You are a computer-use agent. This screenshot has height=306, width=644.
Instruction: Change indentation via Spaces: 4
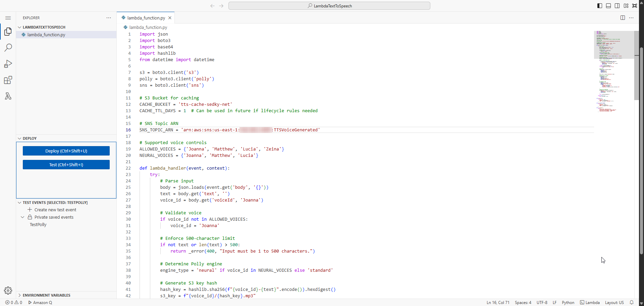point(523,302)
